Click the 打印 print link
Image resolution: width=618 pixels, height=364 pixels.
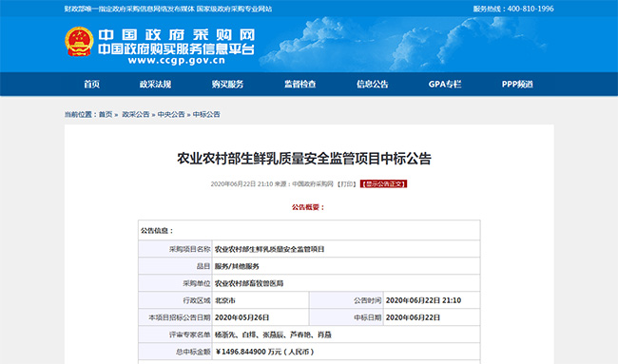coord(346,184)
